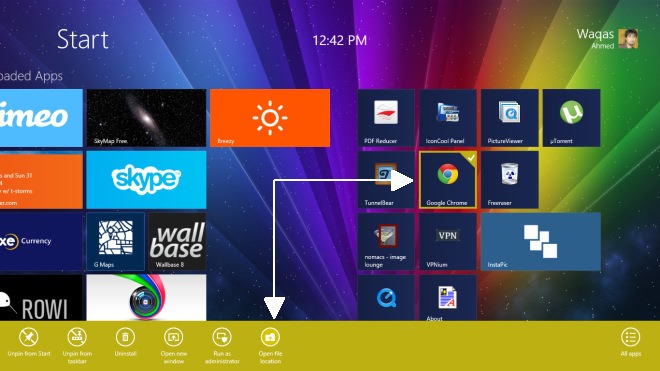The height and width of the screenshot is (371, 660).
Task: Open IconCool Panel tile
Action: click(x=448, y=118)
